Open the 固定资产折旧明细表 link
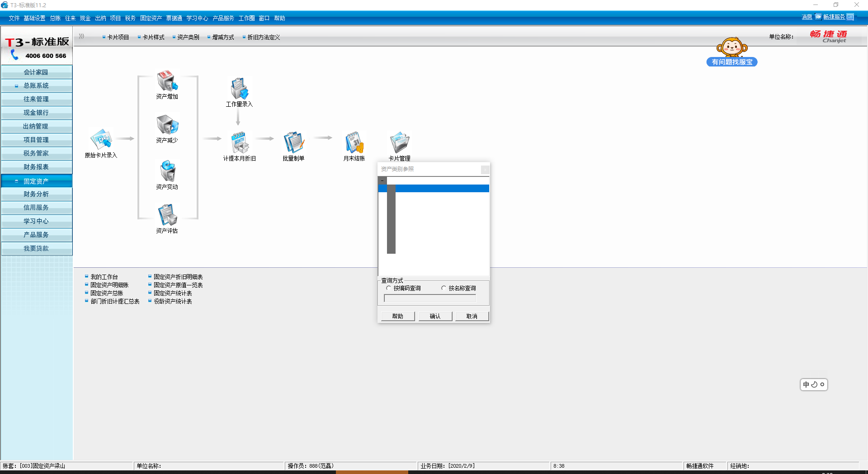Screen dimensions: 868x474 pos(178,277)
